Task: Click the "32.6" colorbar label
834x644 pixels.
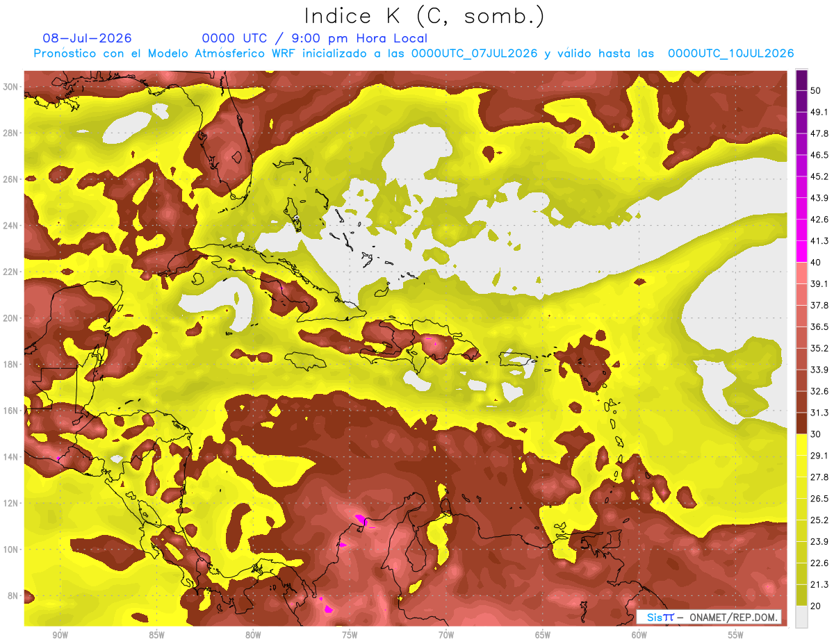Action: (x=819, y=391)
